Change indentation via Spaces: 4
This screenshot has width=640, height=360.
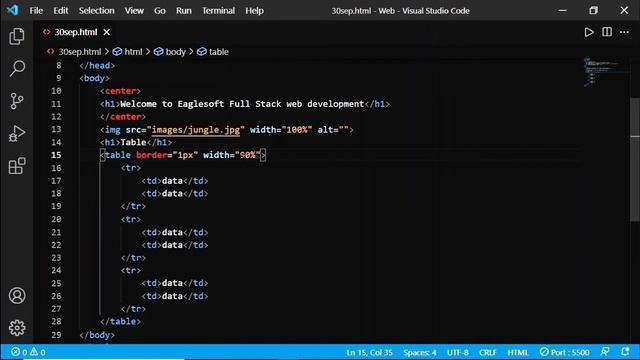(420, 352)
